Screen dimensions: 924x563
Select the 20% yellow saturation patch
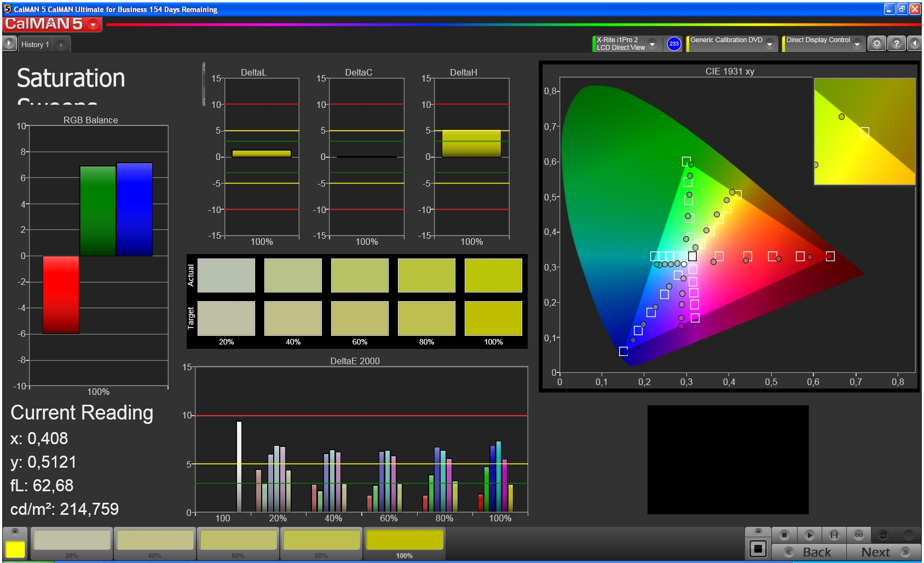click(72, 543)
